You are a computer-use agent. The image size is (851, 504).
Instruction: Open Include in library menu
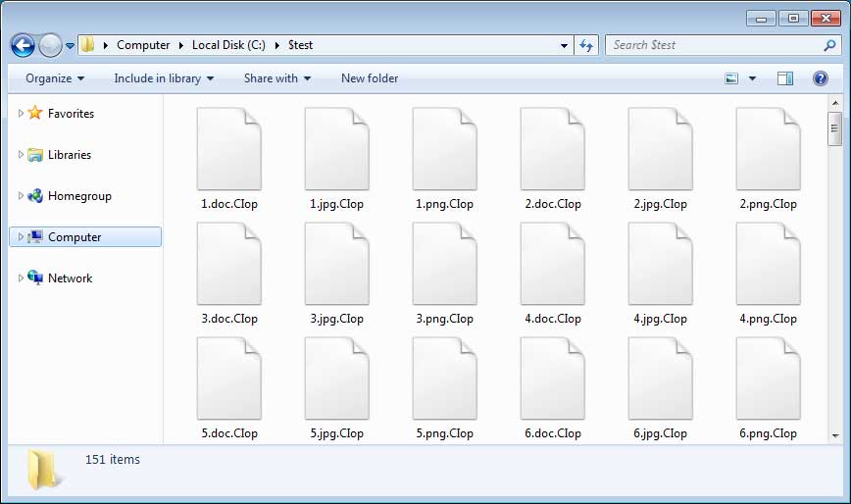pyautogui.click(x=163, y=78)
